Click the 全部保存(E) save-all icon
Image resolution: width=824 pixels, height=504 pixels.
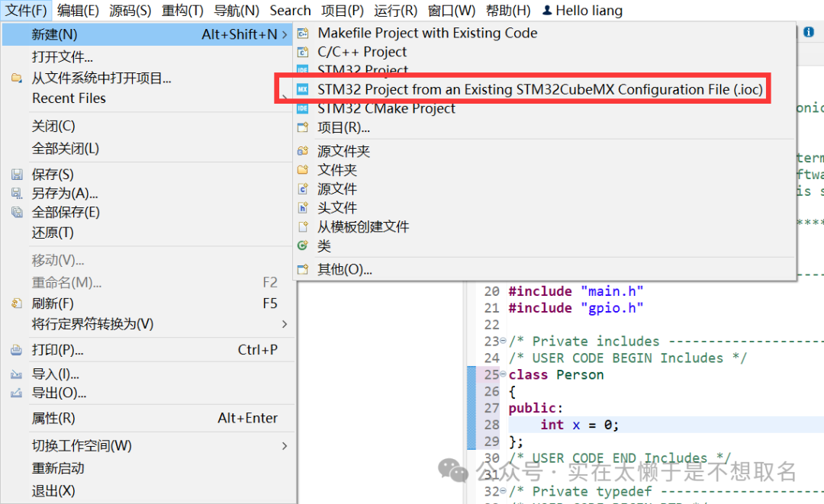(x=17, y=213)
